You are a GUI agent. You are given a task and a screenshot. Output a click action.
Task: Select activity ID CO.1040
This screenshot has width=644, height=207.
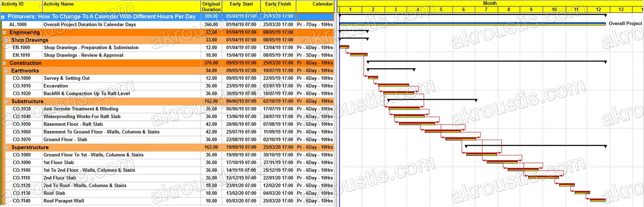point(22,116)
